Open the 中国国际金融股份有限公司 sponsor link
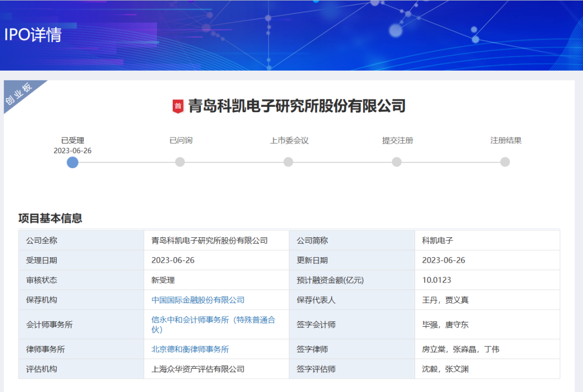Screen dimensions: 583x392 click(x=198, y=300)
